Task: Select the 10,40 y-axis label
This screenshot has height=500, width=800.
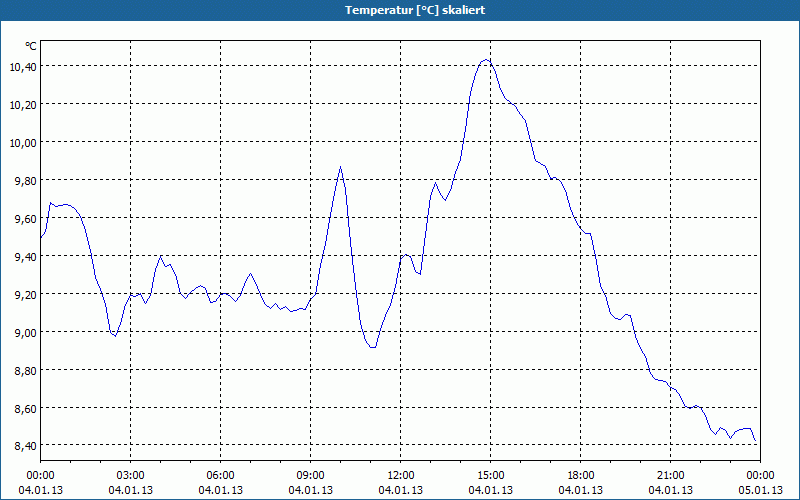Action: pos(23,66)
